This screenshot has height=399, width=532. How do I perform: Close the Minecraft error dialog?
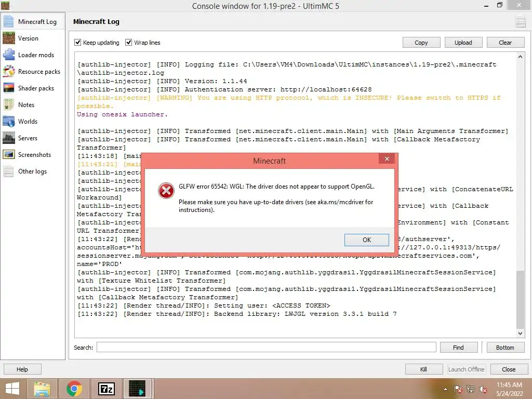point(387,158)
